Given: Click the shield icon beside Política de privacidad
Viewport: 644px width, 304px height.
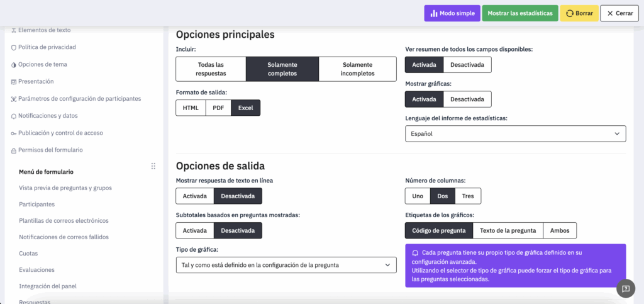Looking at the screenshot, I should [14, 47].
